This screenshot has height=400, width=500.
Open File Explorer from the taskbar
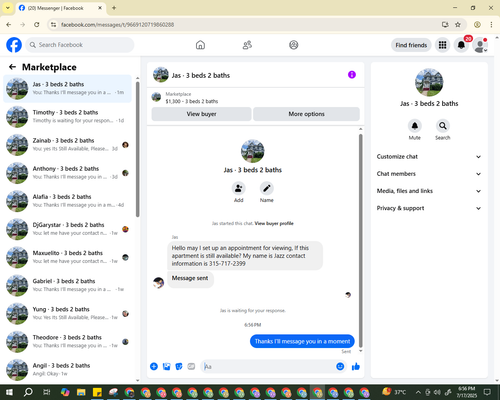81,392
